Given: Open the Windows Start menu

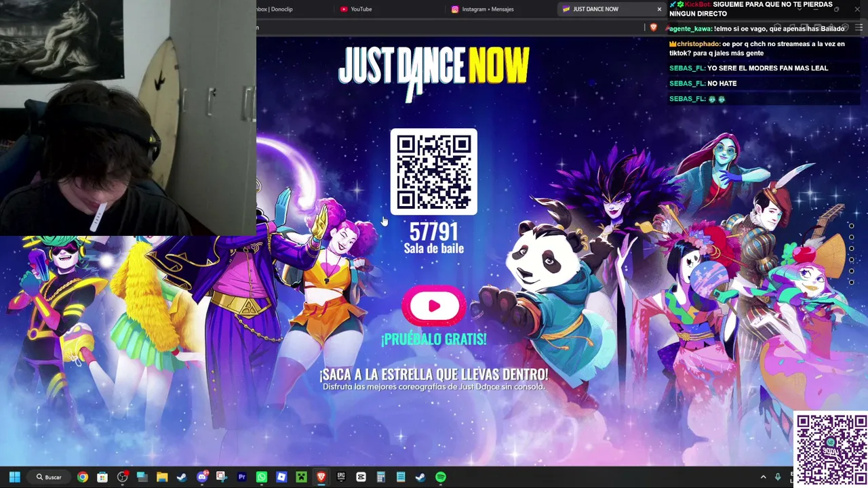Looking at the screenshot, I should click(14, 477).
